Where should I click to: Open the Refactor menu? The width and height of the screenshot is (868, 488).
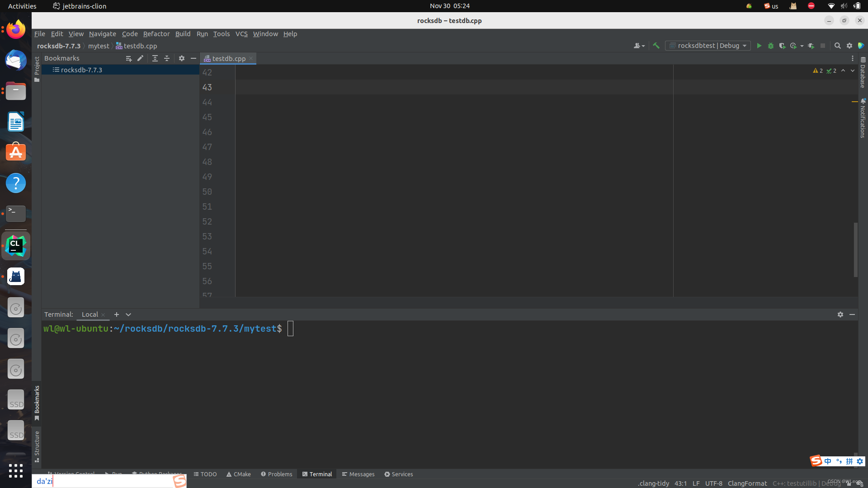pyautogui.click(x=156, y=34)
